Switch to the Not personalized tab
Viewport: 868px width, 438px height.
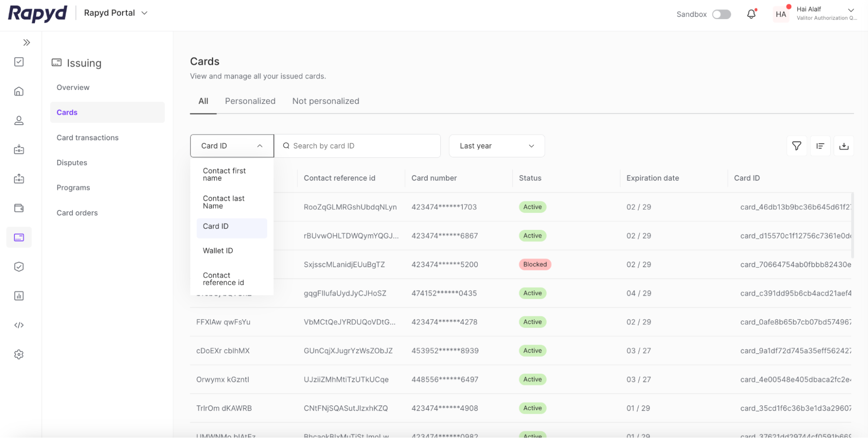pos(326,101)
